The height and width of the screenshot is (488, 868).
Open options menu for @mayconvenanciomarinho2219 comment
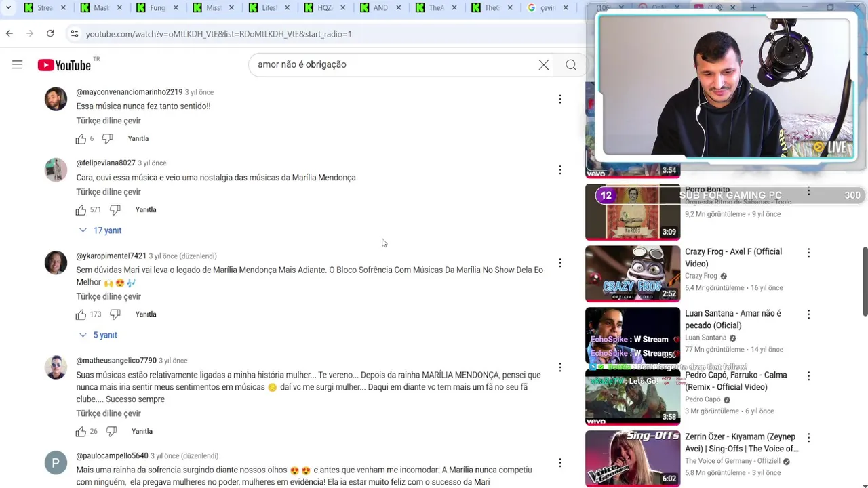click(560, 99)
